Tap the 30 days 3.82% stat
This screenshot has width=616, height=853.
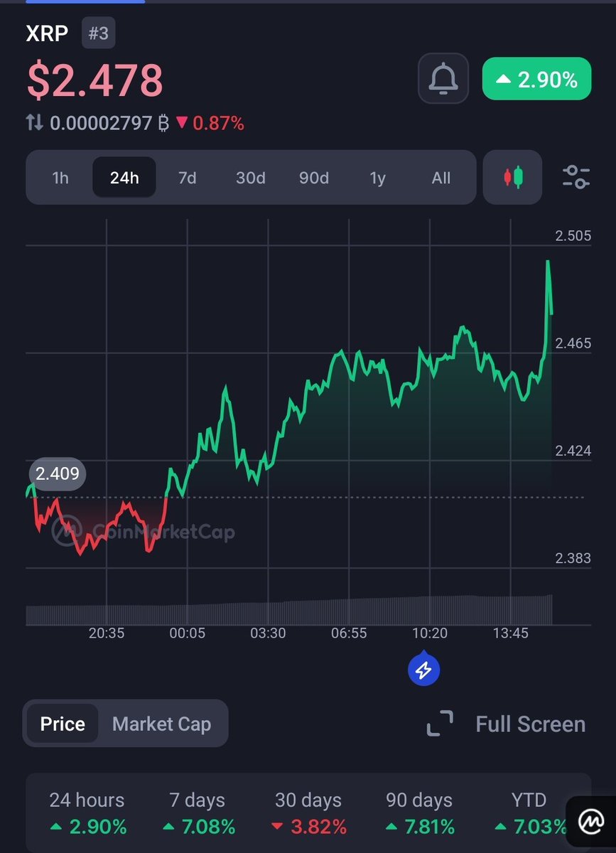(x=309, y=813)
